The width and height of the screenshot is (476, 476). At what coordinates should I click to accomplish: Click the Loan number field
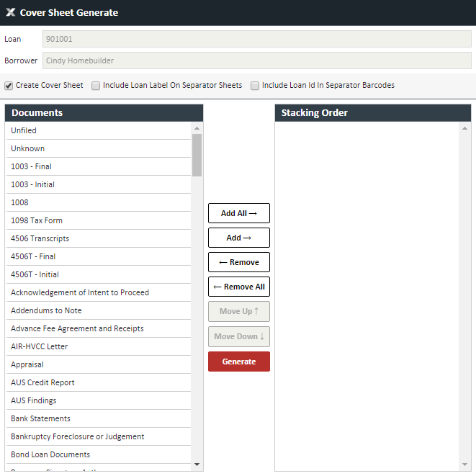point(257,40)
